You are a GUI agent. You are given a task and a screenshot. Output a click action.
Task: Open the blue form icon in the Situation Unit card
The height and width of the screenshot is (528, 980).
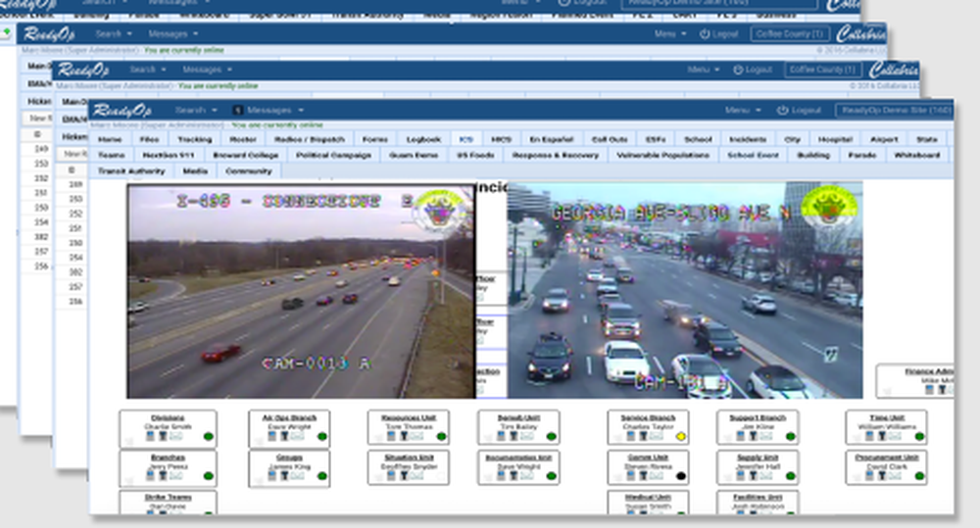coord(391,475)
